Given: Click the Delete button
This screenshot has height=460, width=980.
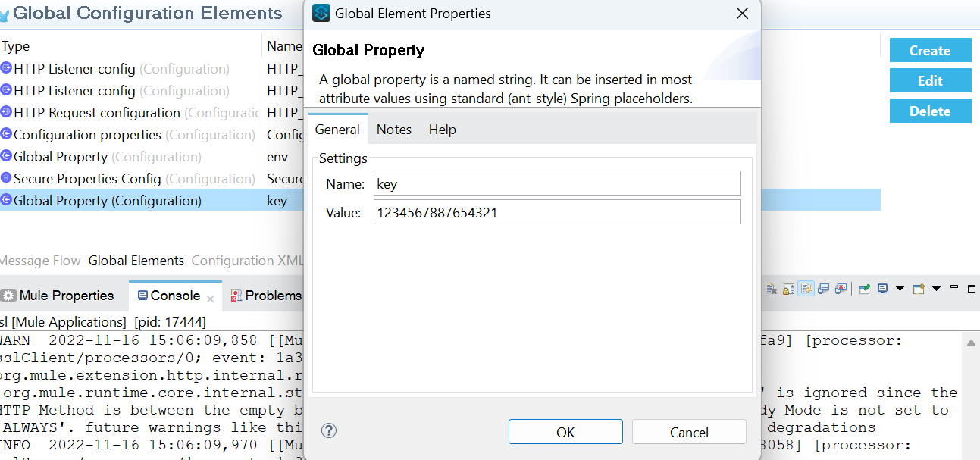Looking at the screenshot, I should coord(930,111).
